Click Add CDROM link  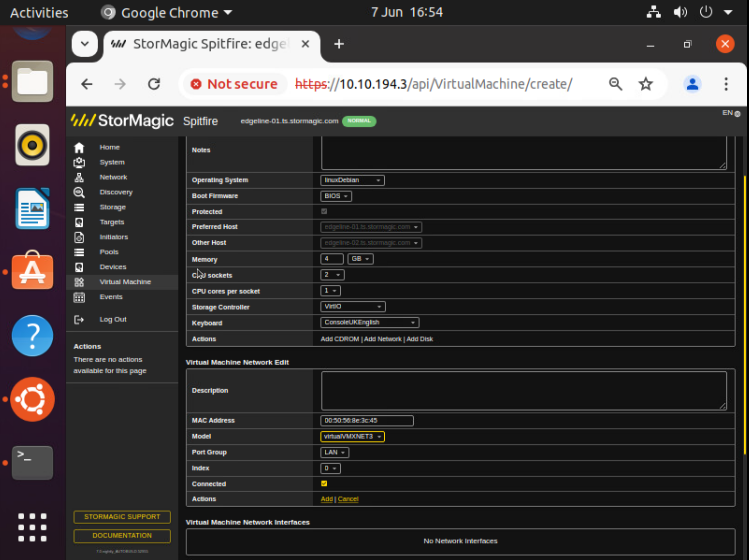340,339
